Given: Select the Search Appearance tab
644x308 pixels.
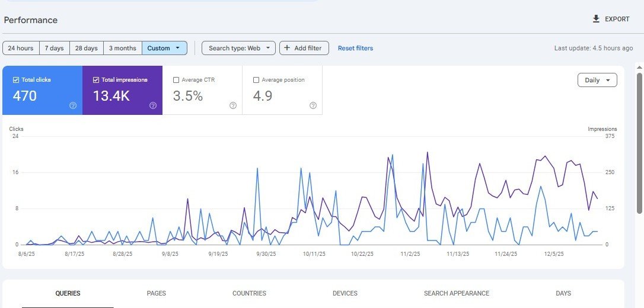Looking at the screenshot, I should pyautogui.click(x=457, y=293).
